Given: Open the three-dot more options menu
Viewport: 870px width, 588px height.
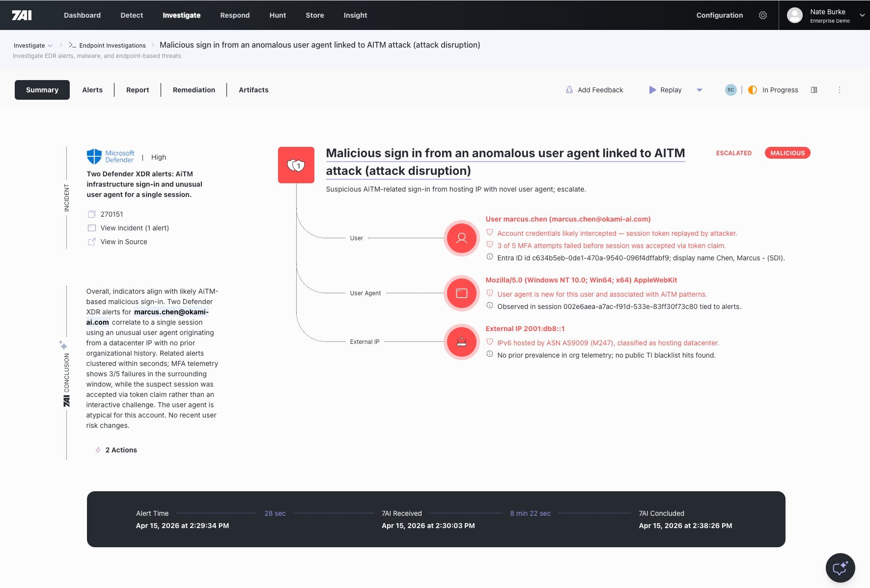Looking at the screenshot, I should pos(839,90).
